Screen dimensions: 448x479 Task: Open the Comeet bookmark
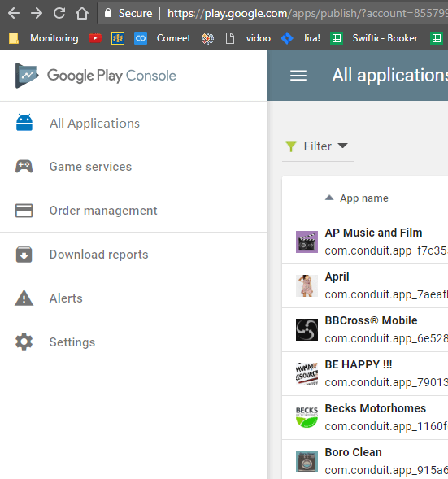173,38
